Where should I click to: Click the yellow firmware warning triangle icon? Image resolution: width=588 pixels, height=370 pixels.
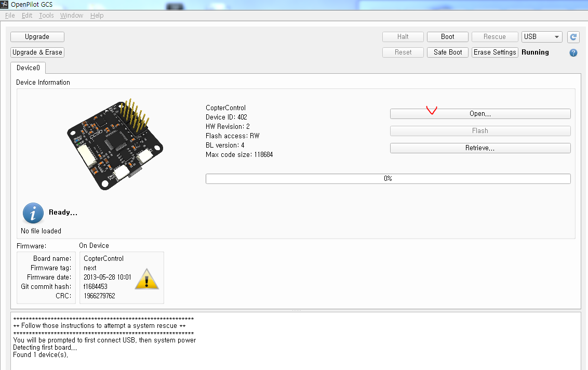[146, 279]
